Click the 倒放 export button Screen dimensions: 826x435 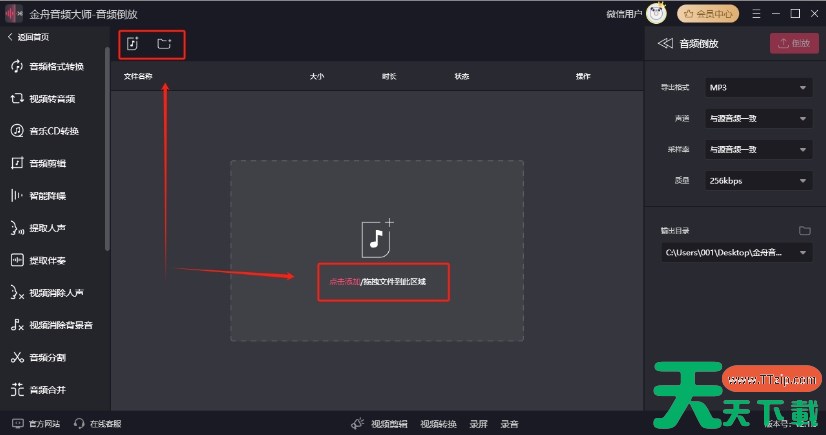point(794,43)
